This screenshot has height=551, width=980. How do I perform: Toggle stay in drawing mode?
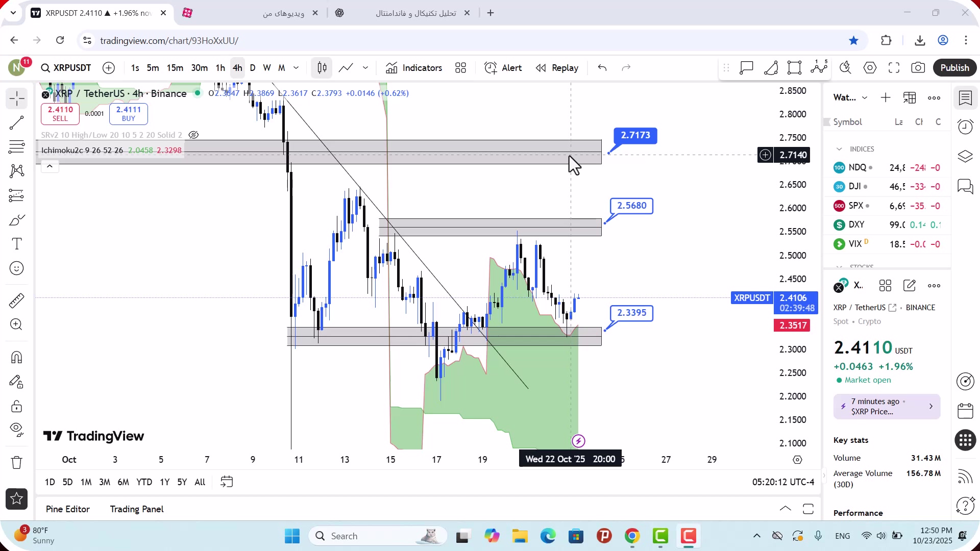click(17, 382)
